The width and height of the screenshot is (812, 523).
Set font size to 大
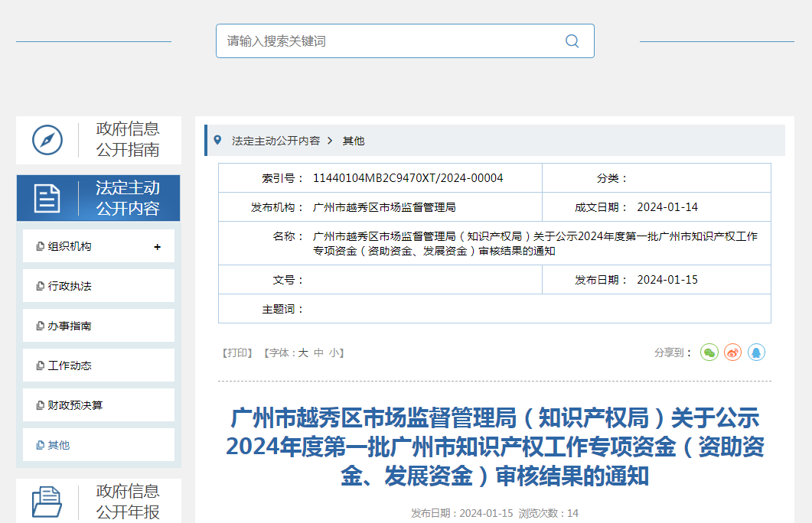coord(303,352)
